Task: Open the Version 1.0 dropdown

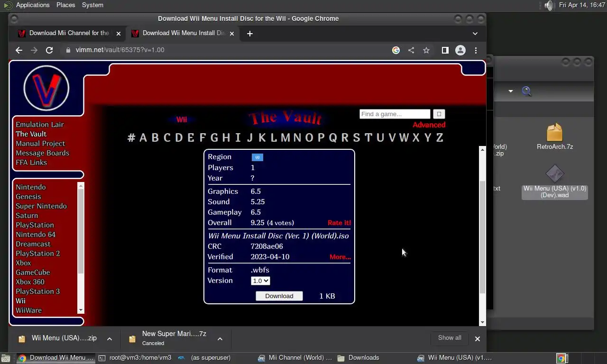Action: pos(260,281)
